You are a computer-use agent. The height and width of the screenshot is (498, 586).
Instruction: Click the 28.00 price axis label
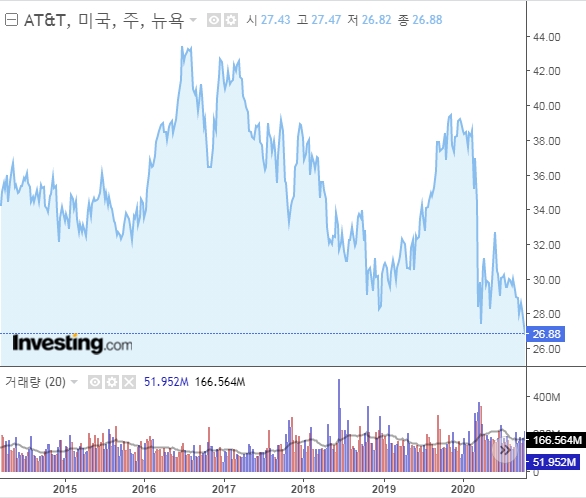click(x=547, y=314)
